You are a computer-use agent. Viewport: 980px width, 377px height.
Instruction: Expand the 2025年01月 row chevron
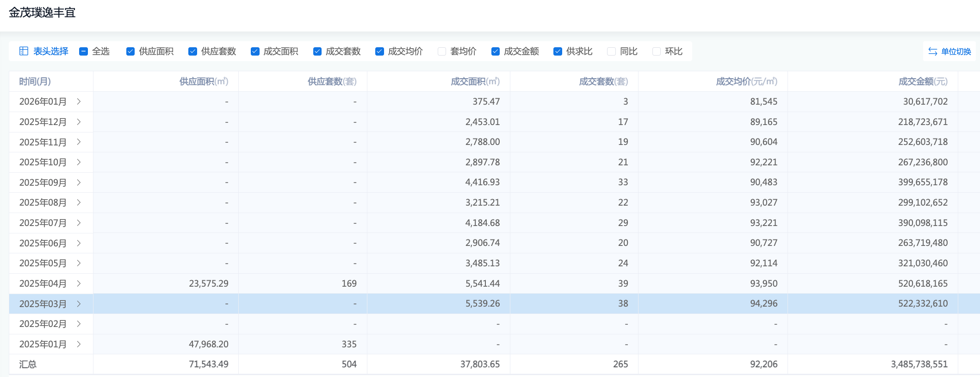click(x=79, y=344)
